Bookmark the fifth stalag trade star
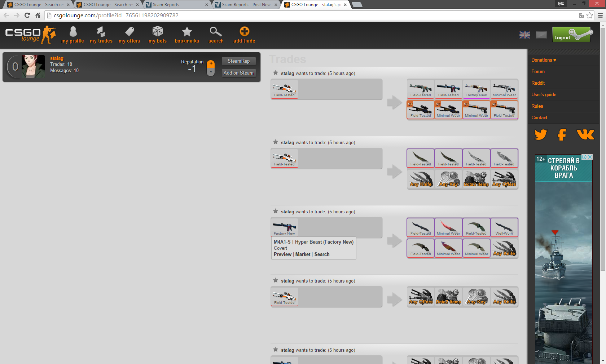606x364 pixels. (276, 350)
